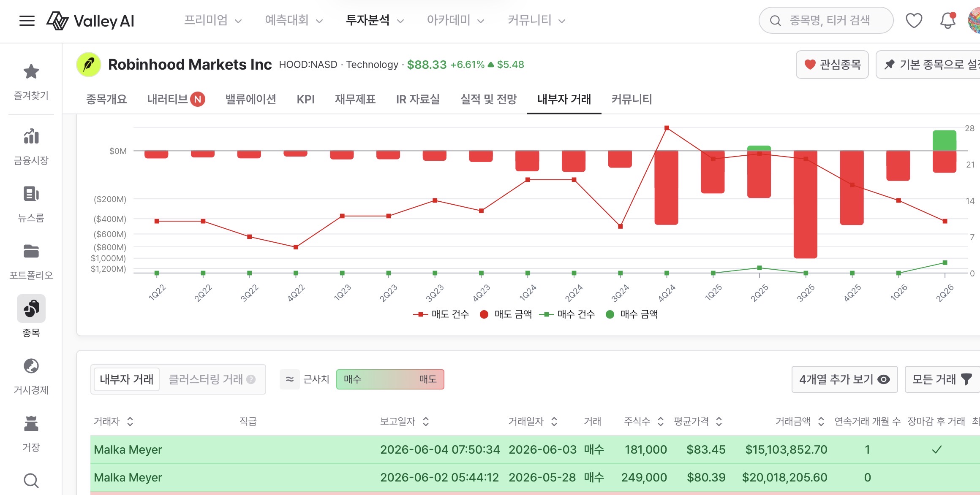
Task: Open the 재무제표 tab
Action: click(x=355, y=99)
